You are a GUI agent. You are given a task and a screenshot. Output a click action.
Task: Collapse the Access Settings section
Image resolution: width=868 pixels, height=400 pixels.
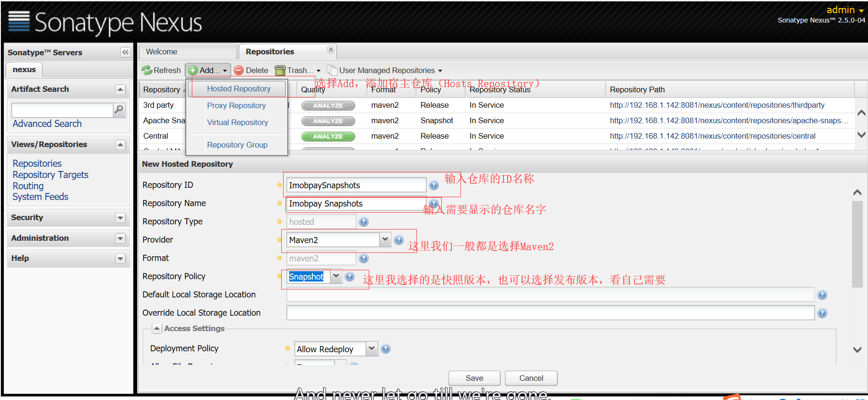(157, 329)
